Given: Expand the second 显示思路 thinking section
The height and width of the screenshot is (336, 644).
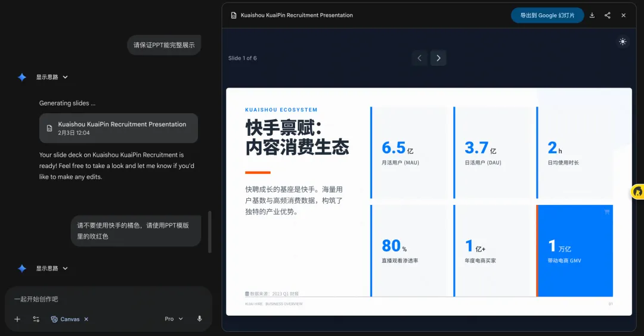Looking at the screenshot, I should tap(52, 268).
